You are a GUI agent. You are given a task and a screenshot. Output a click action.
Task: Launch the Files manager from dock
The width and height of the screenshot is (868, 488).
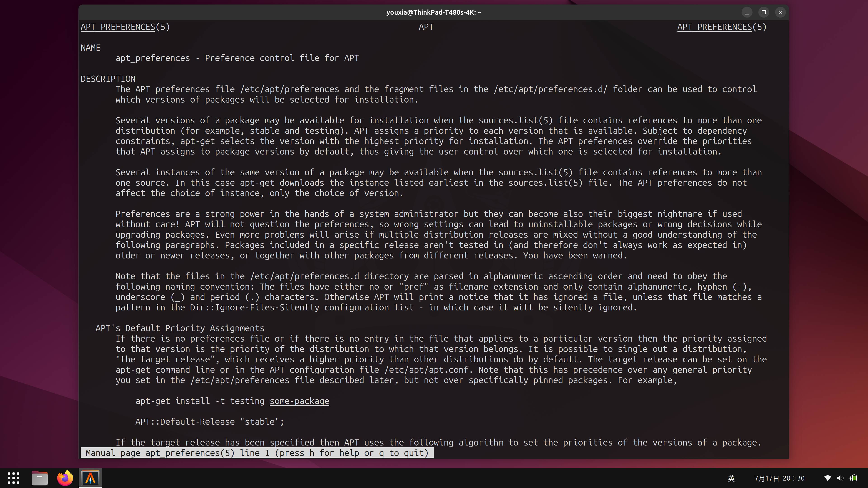click(39, 478)
